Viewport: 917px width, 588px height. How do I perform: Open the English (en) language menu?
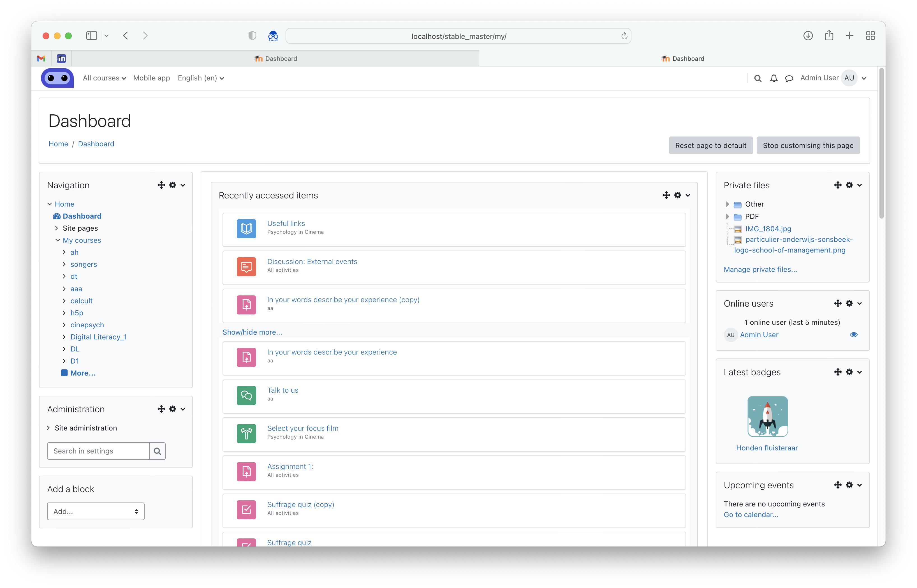201,78
